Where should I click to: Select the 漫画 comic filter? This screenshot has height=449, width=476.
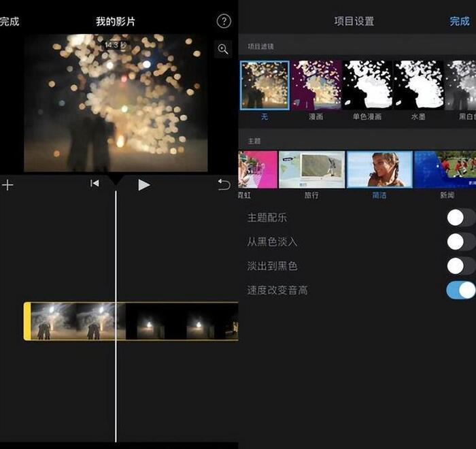[x=316, y=86]
